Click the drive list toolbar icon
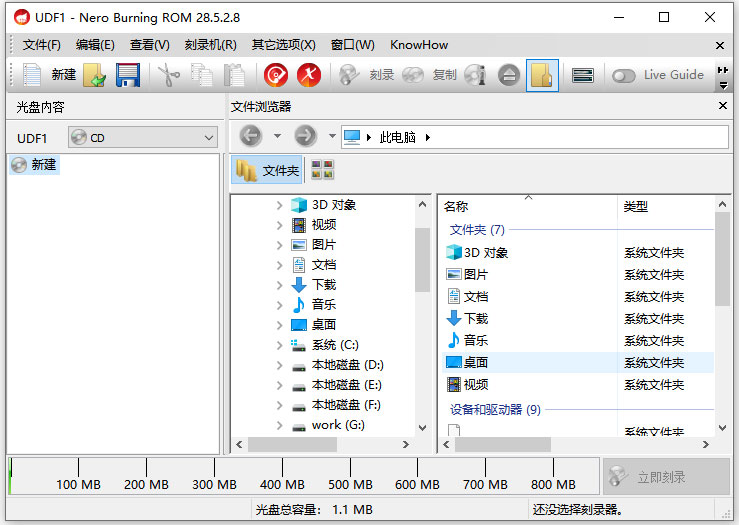739x525 pixels. tap(583, 75)
